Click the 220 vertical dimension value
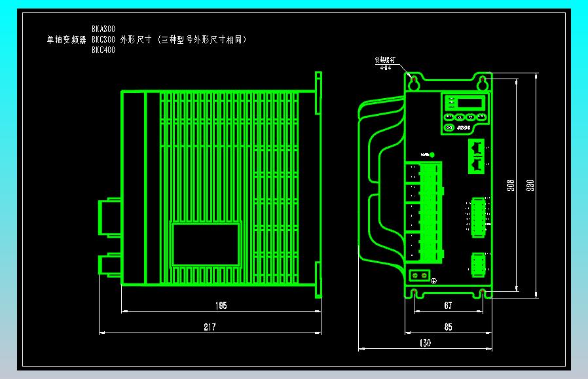The height and width of the screenshot is (379, 588). tap(530, 185)
